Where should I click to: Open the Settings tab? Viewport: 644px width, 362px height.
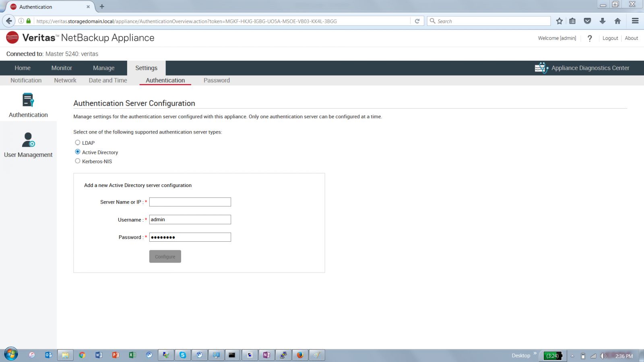click(147, 68)
